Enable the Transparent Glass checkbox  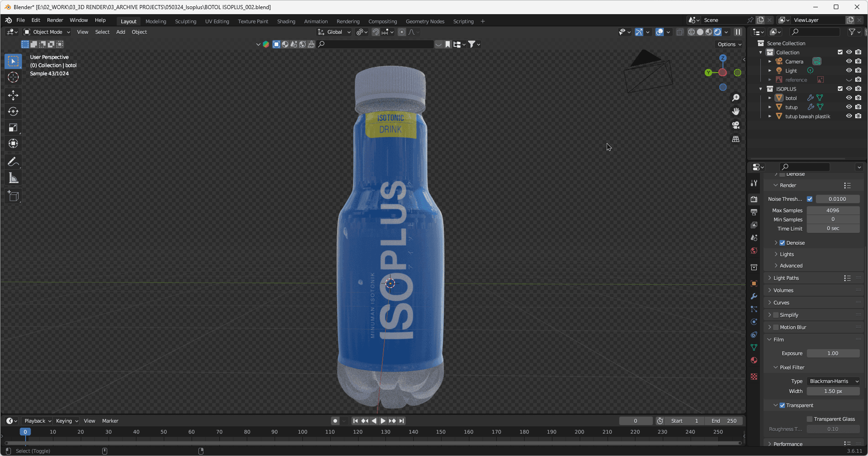click(x=810, y=419)
